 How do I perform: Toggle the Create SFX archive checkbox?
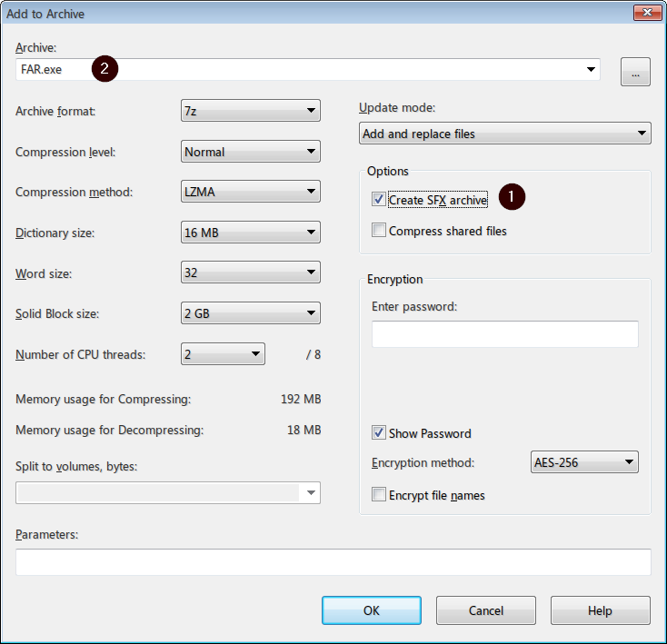(x=379, y=200)
